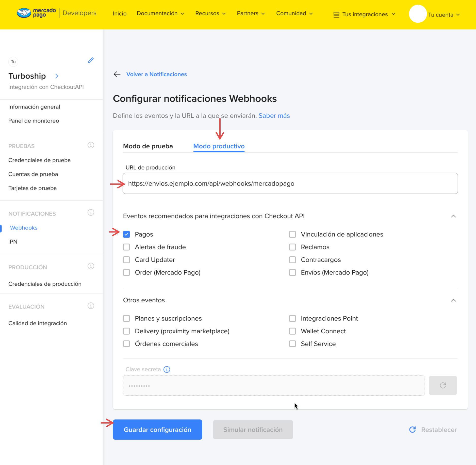
Task: Click Guardar configuración
Action: pos(157,429)
